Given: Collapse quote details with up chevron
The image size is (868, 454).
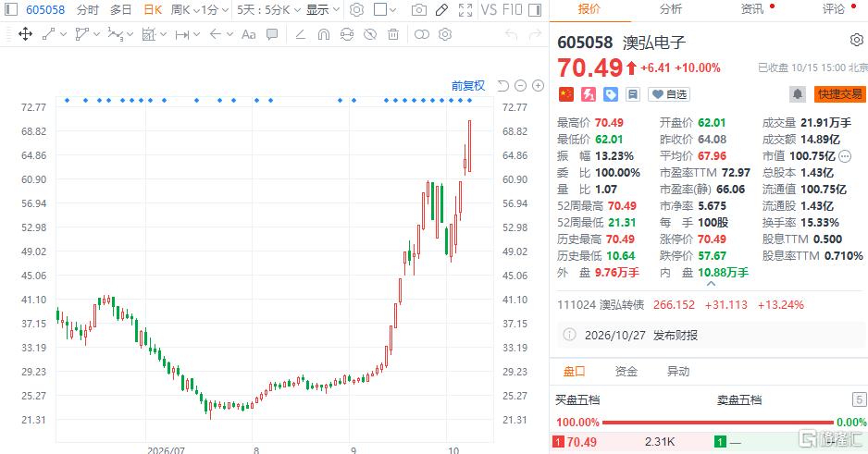Looking at the screenshot, I should (712, 284).
